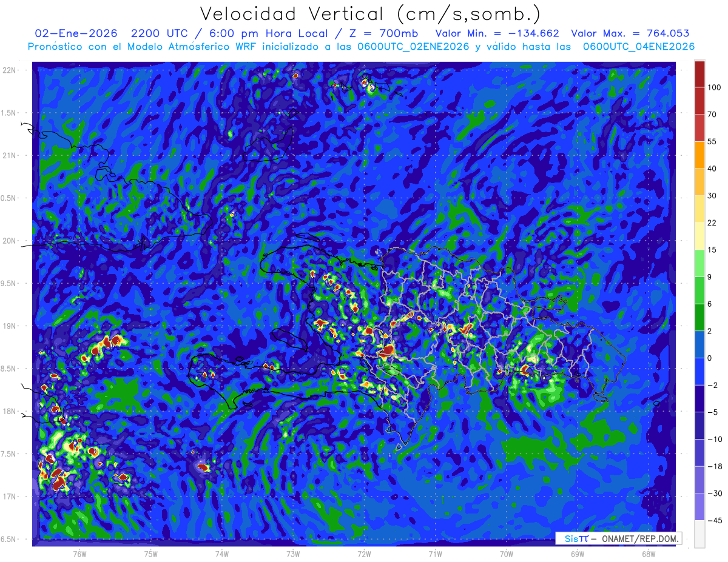This screenshot has height=562, width=728.
Task: Click 'Valor Min. = -134.662' value
Action: (497, 33)
